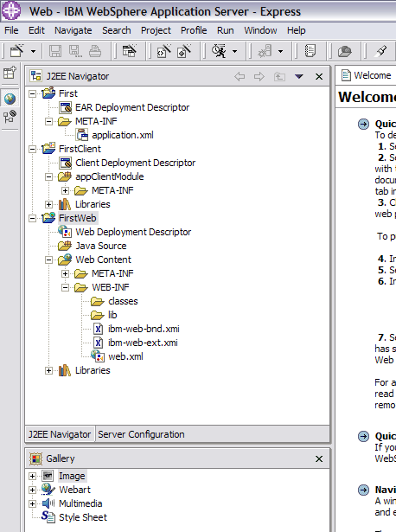Select the lib folder
The height and width of the screenshot is (532, 396).
pos(112,315)
